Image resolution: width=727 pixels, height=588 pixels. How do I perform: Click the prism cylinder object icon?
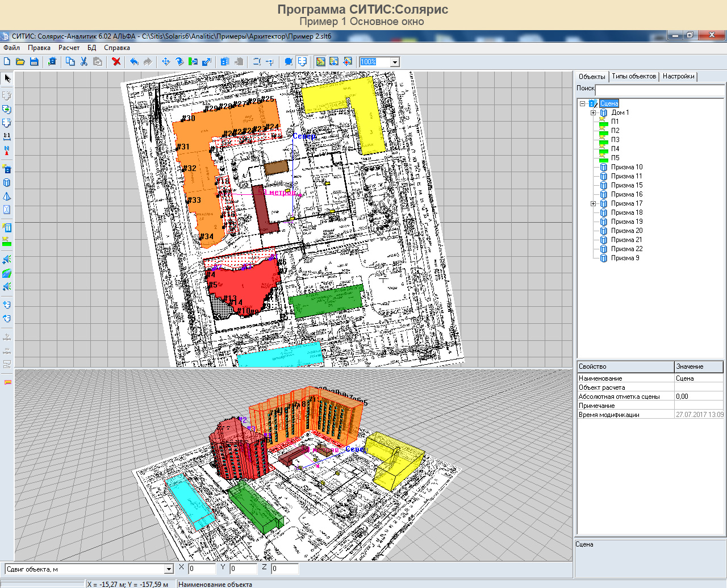click(7, 183)
